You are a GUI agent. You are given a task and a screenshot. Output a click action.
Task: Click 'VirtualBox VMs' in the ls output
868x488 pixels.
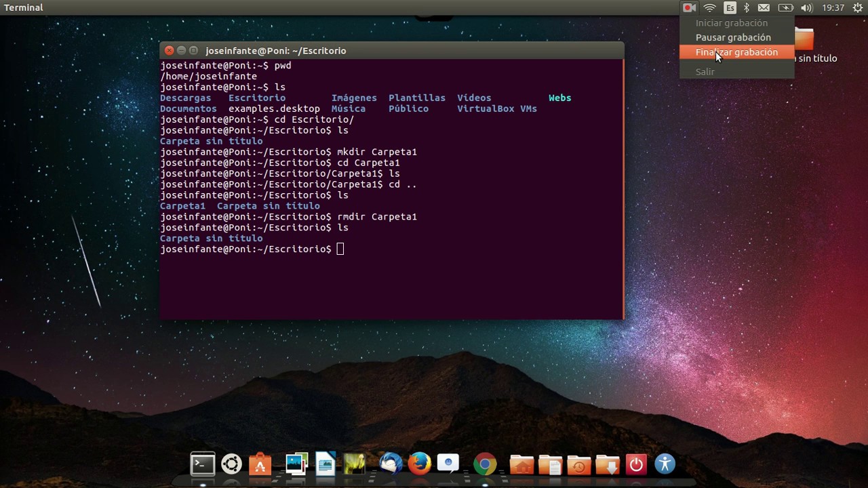497,108
